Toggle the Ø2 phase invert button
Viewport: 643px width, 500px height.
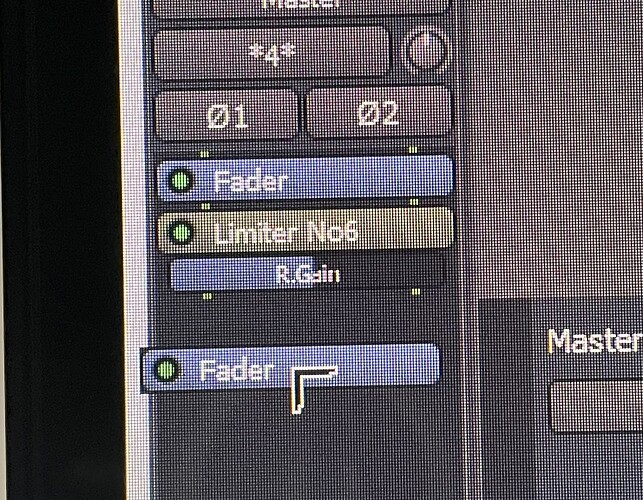click(x=378, y=112)
